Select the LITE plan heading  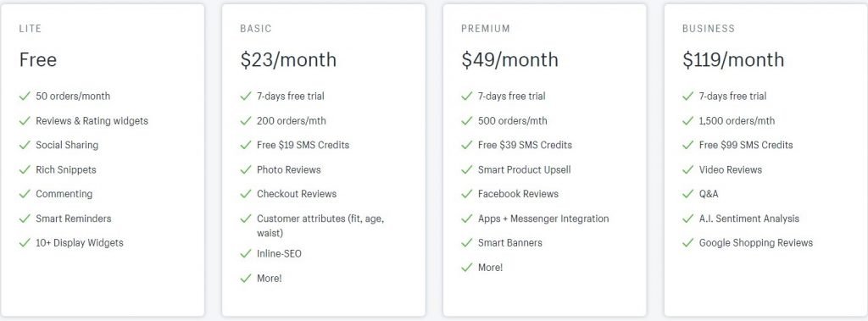coord(31,28)
